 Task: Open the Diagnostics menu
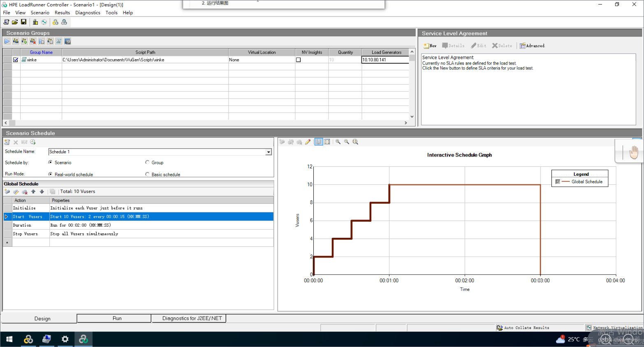click(x=88, y=13)
